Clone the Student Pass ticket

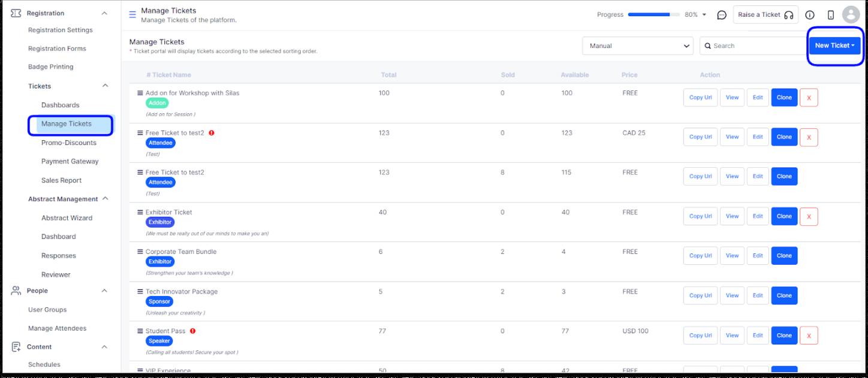[784, 335]
